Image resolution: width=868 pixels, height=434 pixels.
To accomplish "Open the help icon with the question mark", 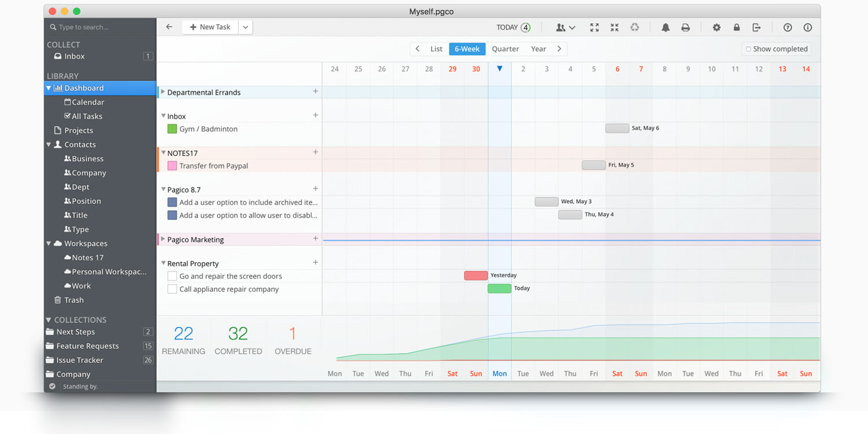I will [787, 27].
